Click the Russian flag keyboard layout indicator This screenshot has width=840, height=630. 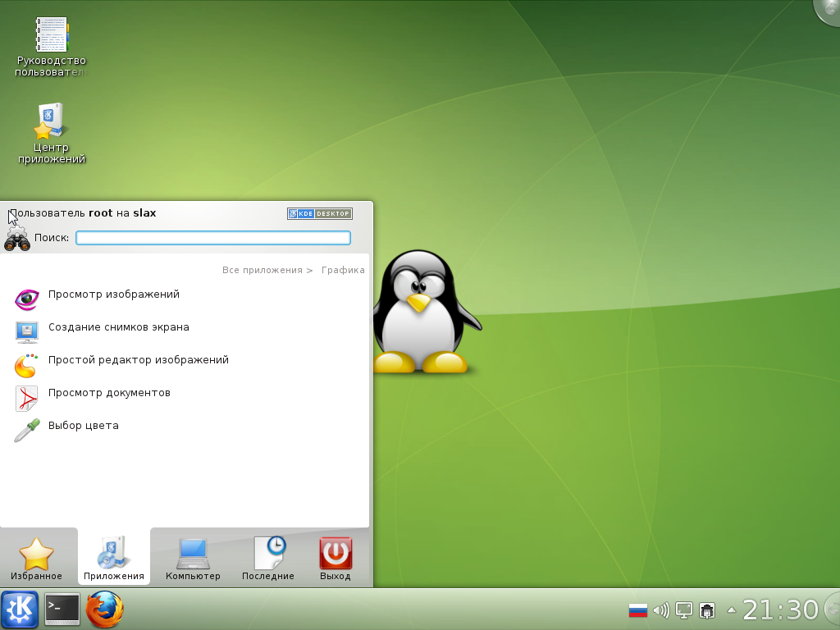pos(638,610)
